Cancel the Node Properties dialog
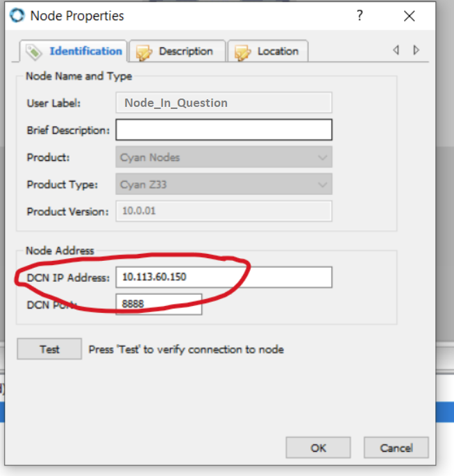Image resolution: width=454 pixels, height=476 pixels. point(396,448)
